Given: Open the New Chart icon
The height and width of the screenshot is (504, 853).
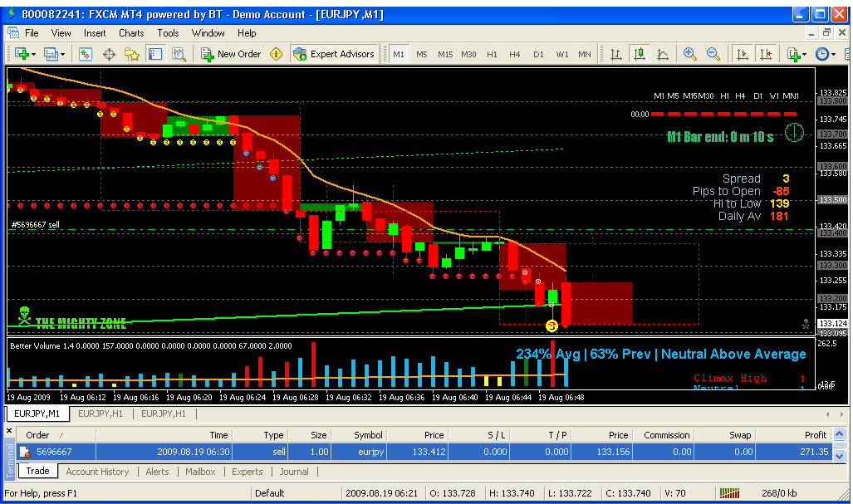Looking at the screenshot, I should [x=22, y=54].
